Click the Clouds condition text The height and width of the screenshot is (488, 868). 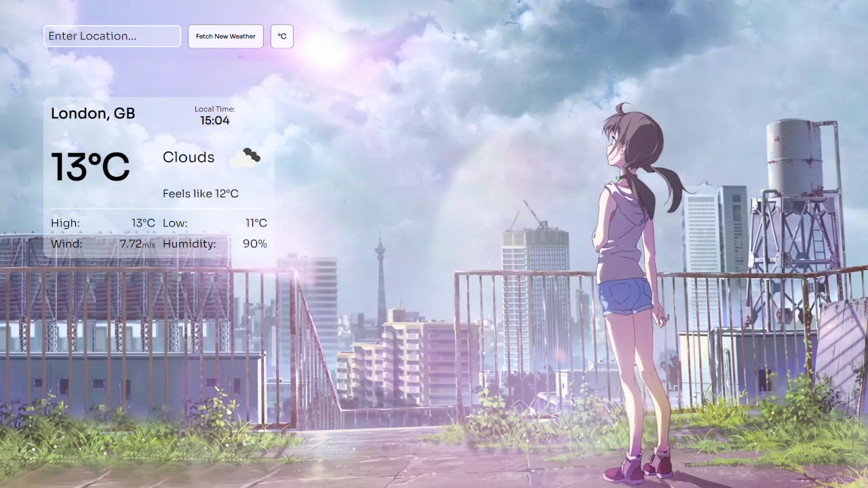189,157
